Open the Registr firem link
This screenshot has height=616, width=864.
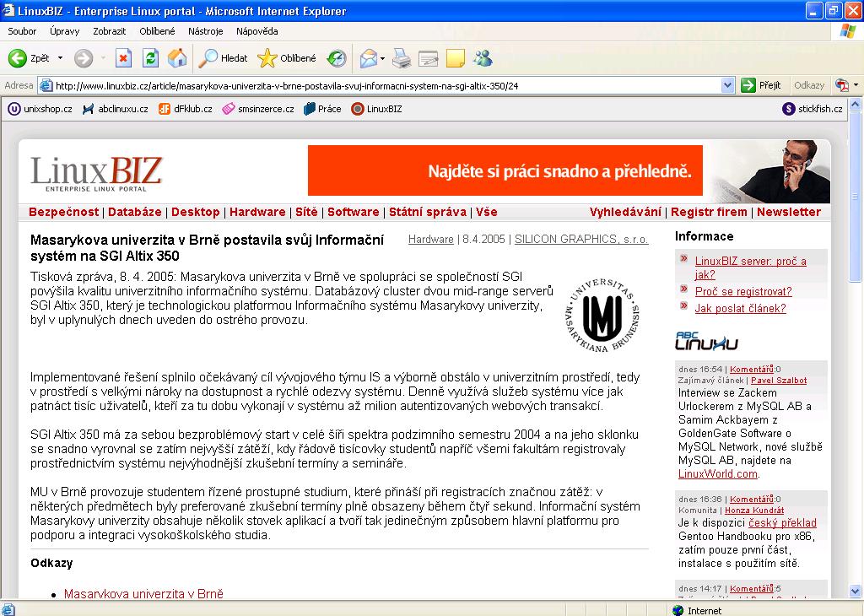point(709,212)
